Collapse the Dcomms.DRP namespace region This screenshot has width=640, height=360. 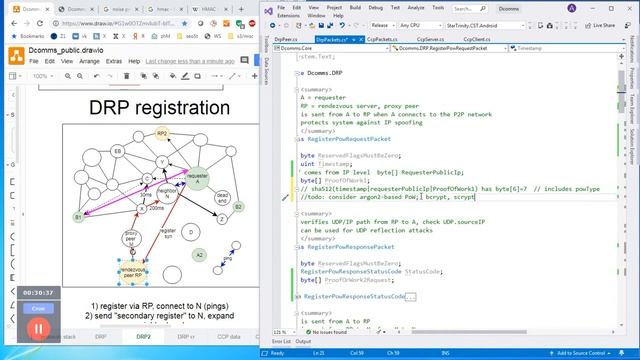(297, 73)
